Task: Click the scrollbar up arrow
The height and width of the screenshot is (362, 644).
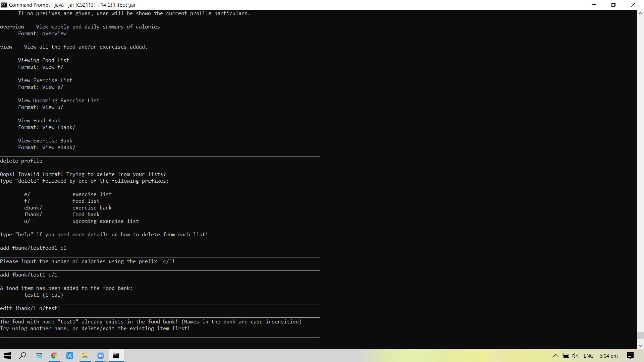Action: (x=640, y=13)
